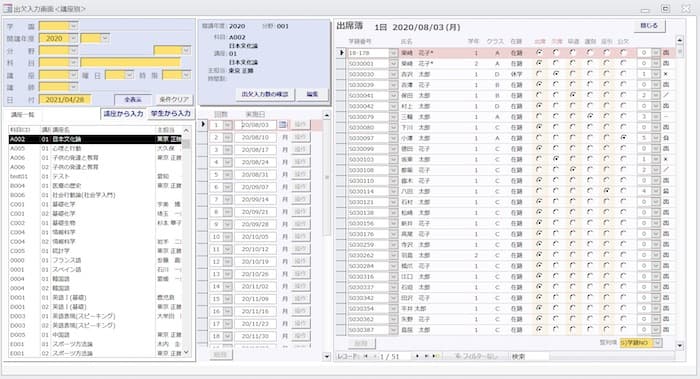Image resolution: width=700 pixels, height=379 pixels.
Task: Choose 出席 radio for student S030097
Action: (x=539, y=138)
